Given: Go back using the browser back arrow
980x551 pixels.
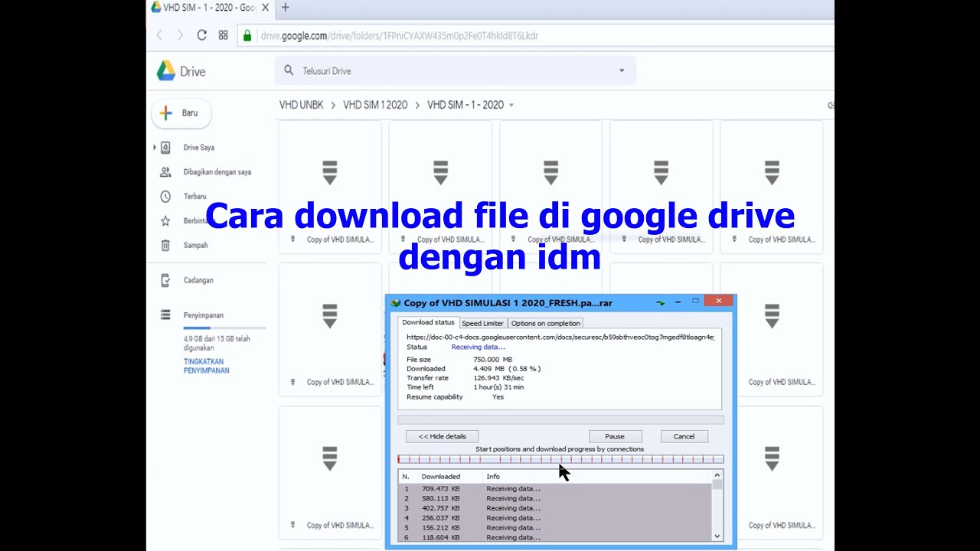Looking at the screenshot, I should coord(159,35).
